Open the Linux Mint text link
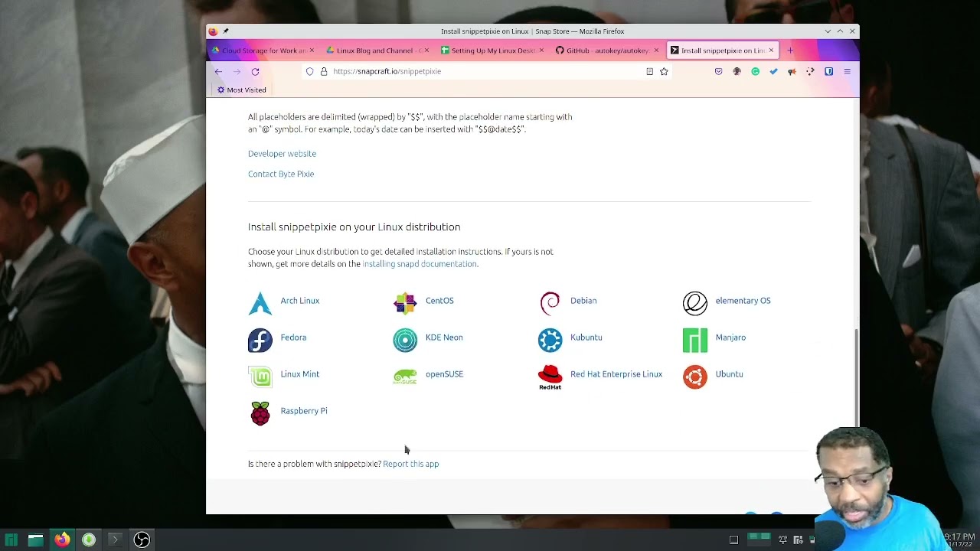The image size is (980, 551). tap(300, 374)
